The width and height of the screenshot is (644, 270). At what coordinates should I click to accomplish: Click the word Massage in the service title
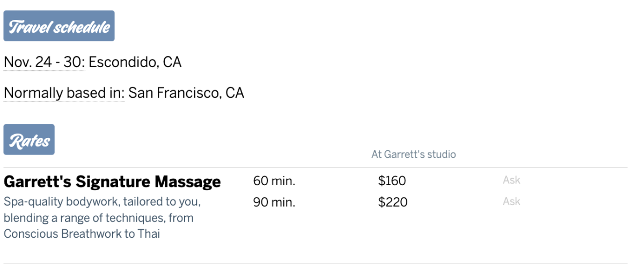[188, 182]
